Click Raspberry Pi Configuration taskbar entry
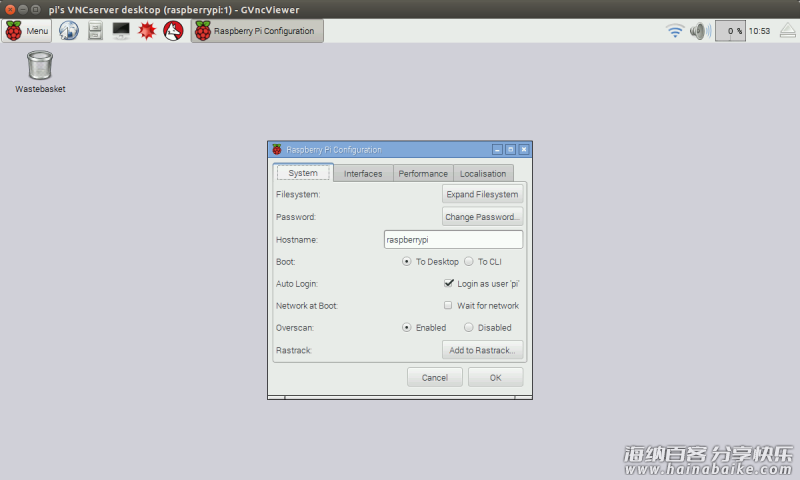 coord(257,31)
